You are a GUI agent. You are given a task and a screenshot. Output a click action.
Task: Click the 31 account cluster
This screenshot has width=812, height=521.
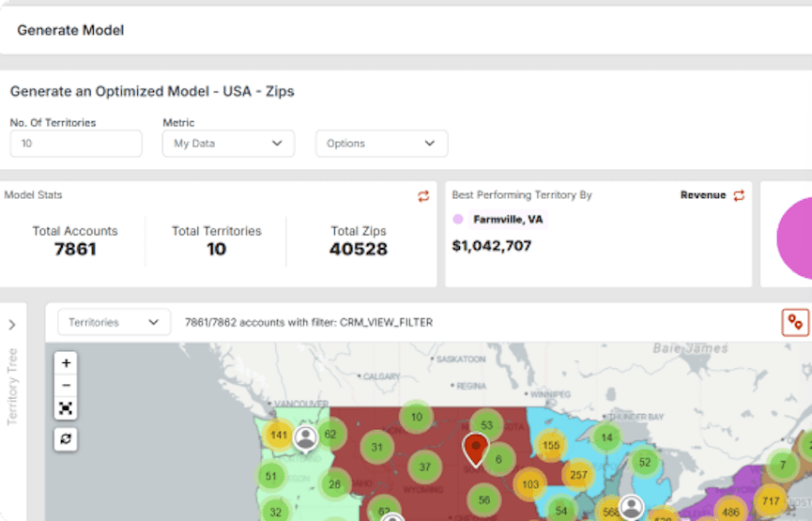376,447
